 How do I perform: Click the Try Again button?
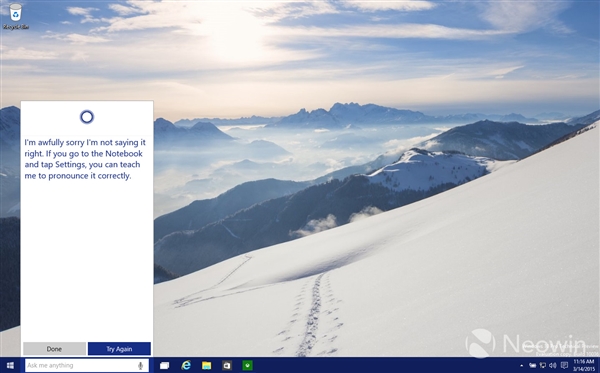point(119,349)
